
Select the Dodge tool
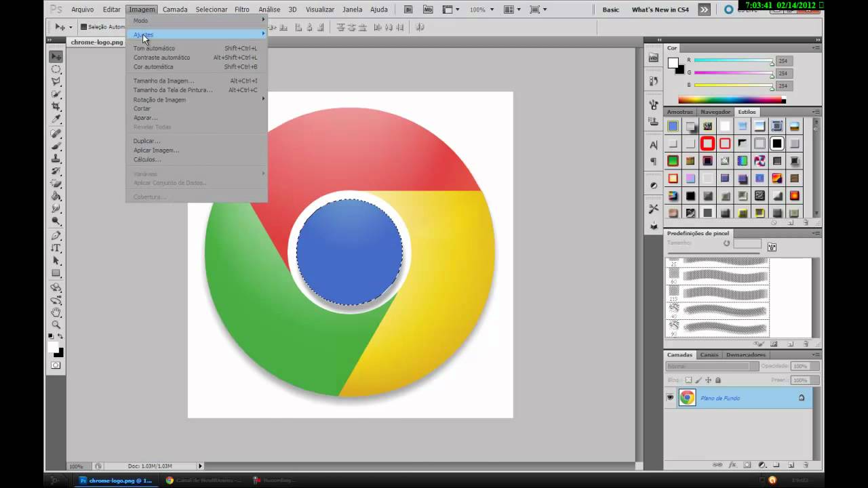[x=56, y=222]
